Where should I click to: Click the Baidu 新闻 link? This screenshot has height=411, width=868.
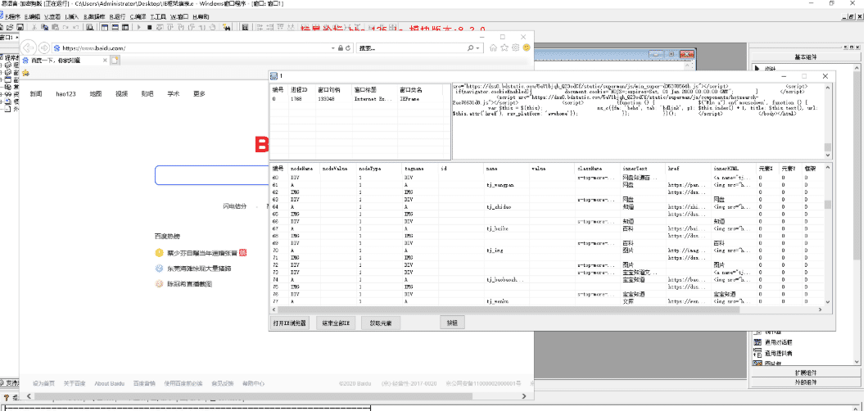(x=36, y=94)
